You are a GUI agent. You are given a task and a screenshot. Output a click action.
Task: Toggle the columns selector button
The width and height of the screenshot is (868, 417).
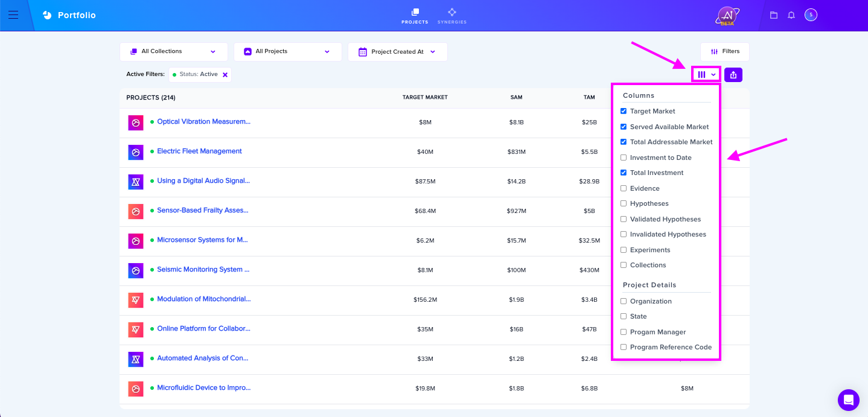click(706, 75)
